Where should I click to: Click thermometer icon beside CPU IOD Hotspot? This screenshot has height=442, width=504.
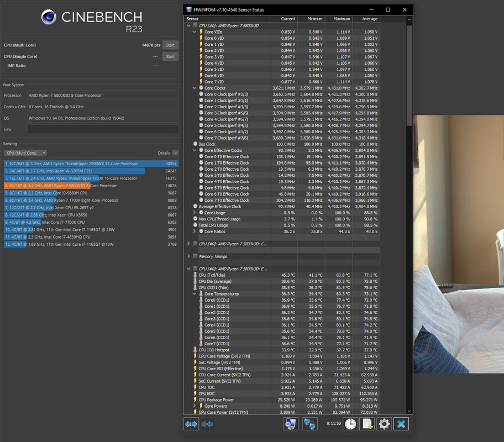(195, 350)
